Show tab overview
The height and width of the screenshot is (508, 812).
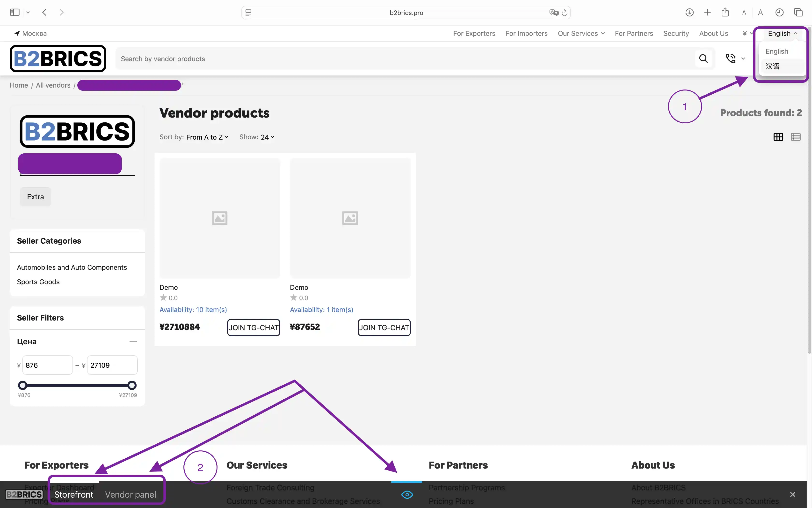(x=798, y=12)
